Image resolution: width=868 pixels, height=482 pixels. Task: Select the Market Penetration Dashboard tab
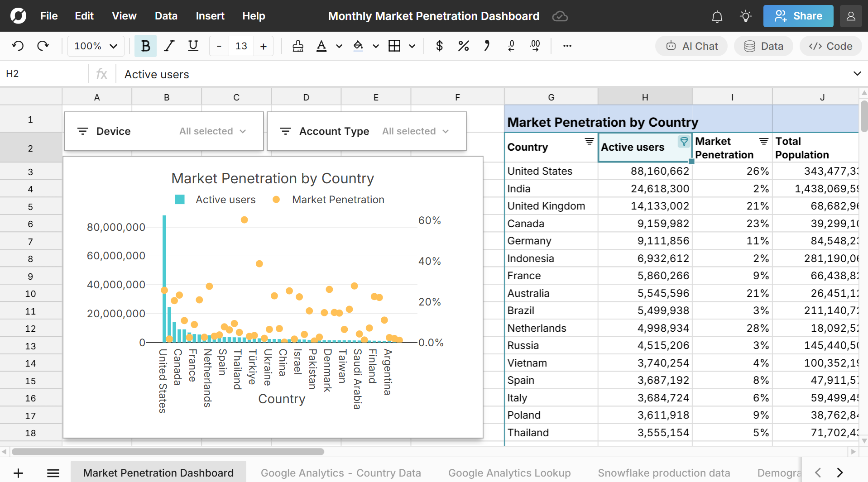158,473
